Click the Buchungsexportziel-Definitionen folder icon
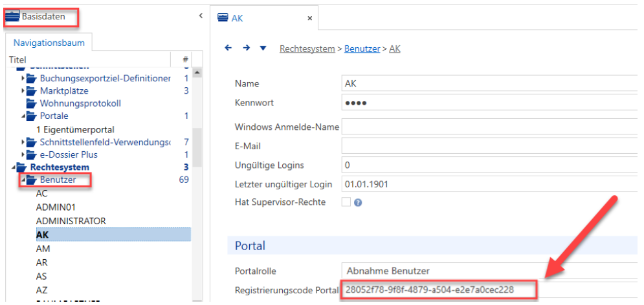 point(31,78)
